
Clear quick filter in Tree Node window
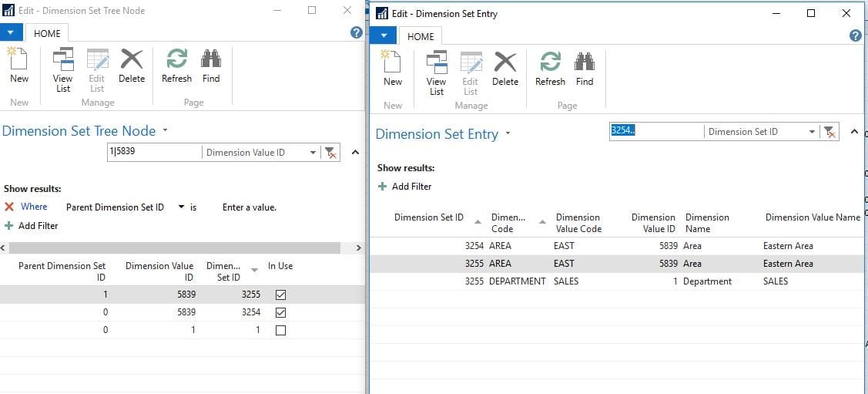[x=330, y=153]
